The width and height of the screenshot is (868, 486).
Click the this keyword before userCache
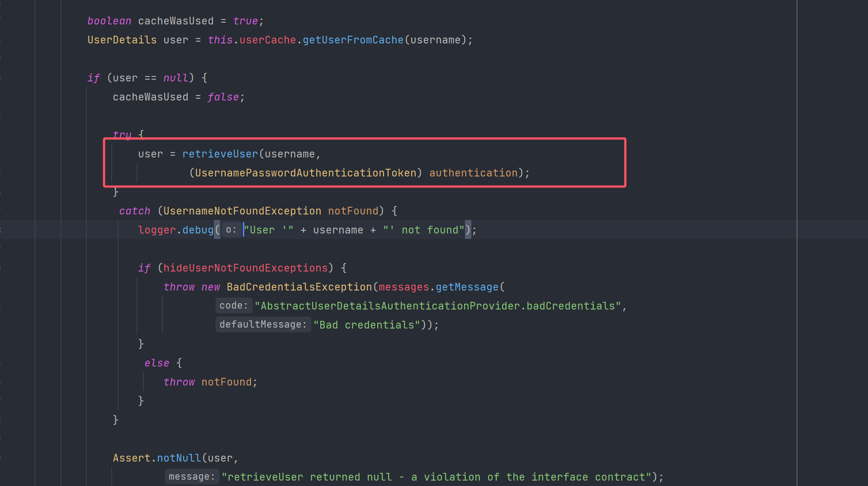[x=220, y=40]
